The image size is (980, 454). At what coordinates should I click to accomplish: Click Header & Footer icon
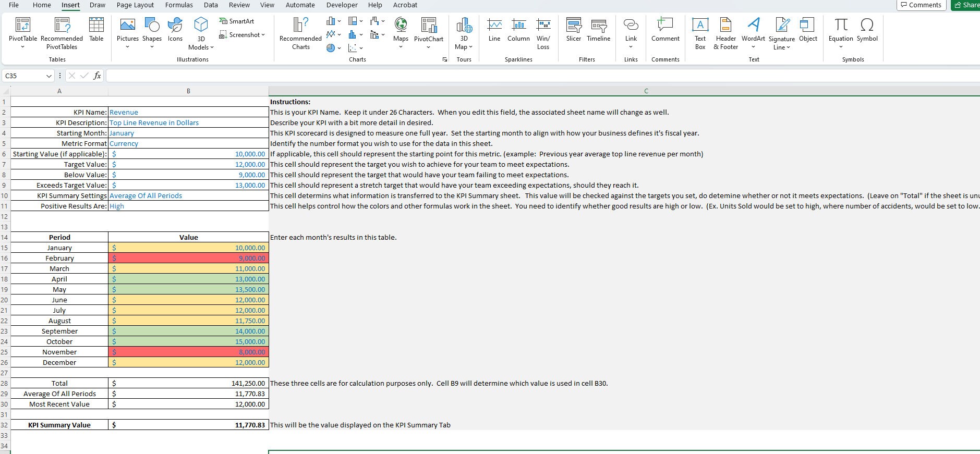click(725, 24)
